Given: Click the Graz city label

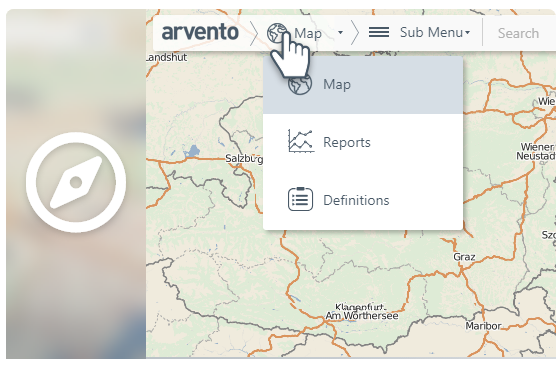Looking at the screenshot, I should tap(464, 257).
